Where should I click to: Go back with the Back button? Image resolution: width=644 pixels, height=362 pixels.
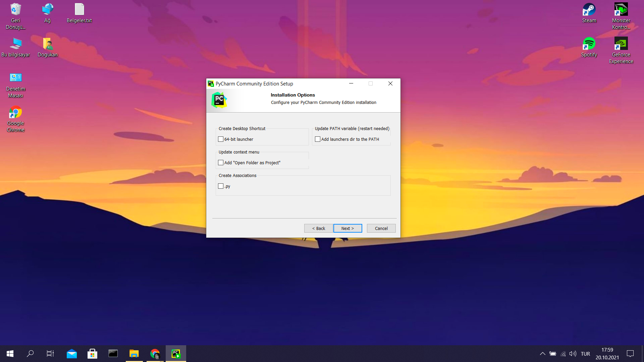(318, 228)
